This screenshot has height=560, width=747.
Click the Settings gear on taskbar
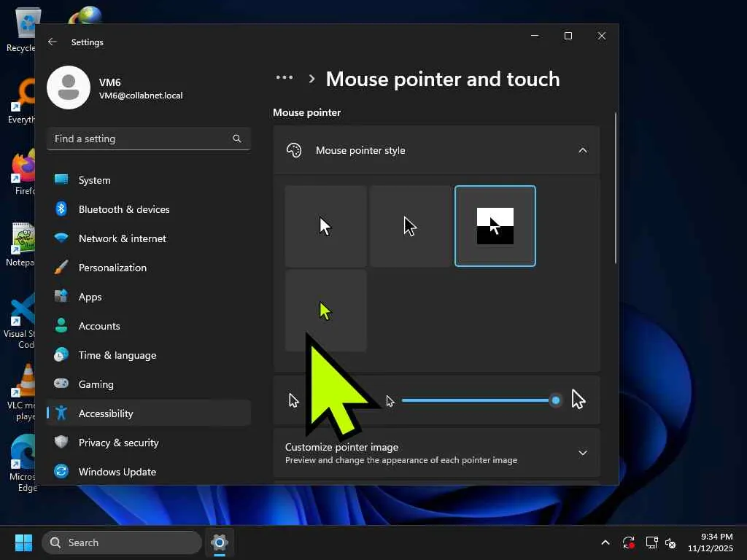point(220,542)
